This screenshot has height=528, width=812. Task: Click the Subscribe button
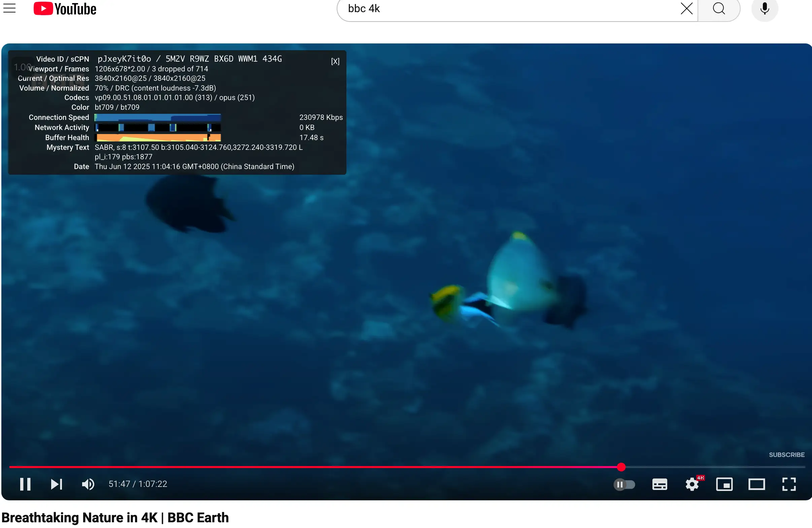click(786, 455)
